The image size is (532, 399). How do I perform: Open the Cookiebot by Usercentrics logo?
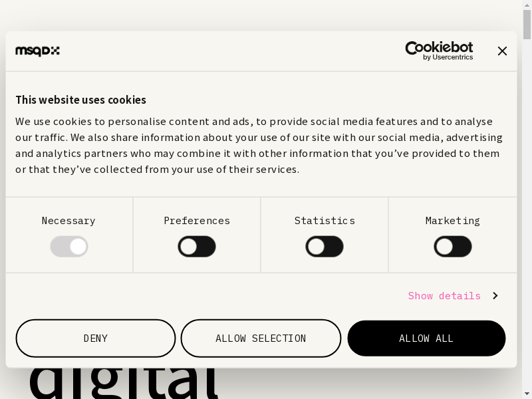pos(439,51)
